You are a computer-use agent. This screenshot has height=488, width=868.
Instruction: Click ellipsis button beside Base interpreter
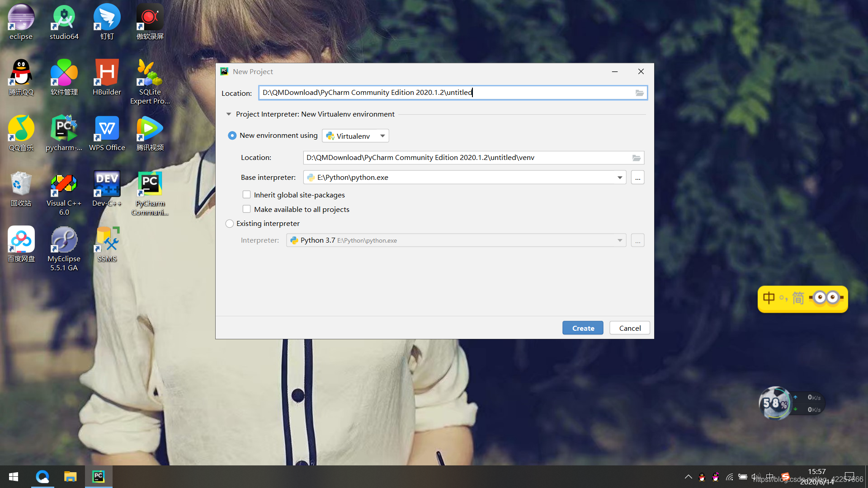[637, 178]
